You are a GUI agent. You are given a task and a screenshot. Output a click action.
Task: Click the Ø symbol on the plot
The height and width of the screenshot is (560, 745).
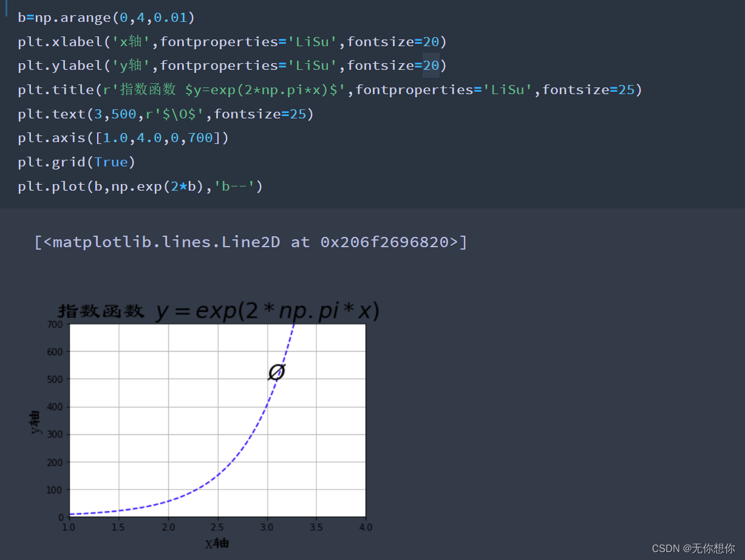276,372
